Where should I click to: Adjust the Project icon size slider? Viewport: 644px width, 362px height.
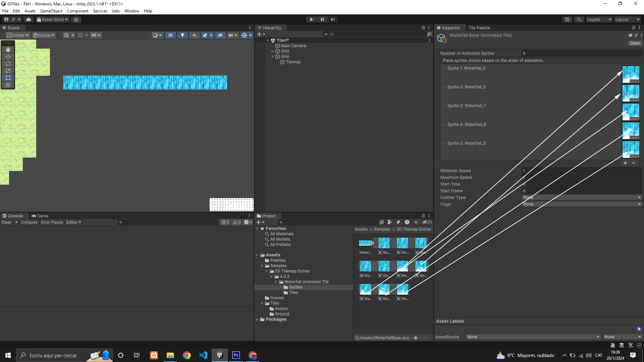click(416, 338)
